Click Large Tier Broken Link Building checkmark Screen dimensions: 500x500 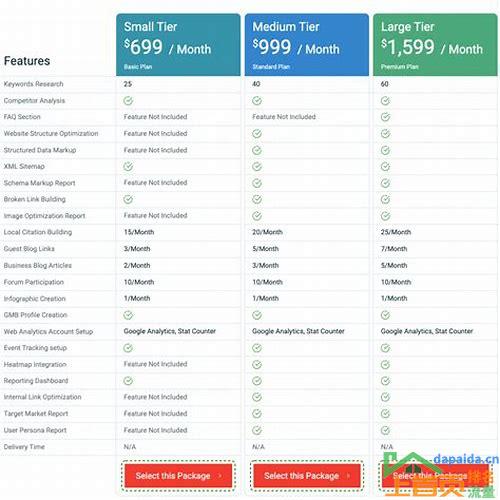pyautogui.click(x=385, y=199)
